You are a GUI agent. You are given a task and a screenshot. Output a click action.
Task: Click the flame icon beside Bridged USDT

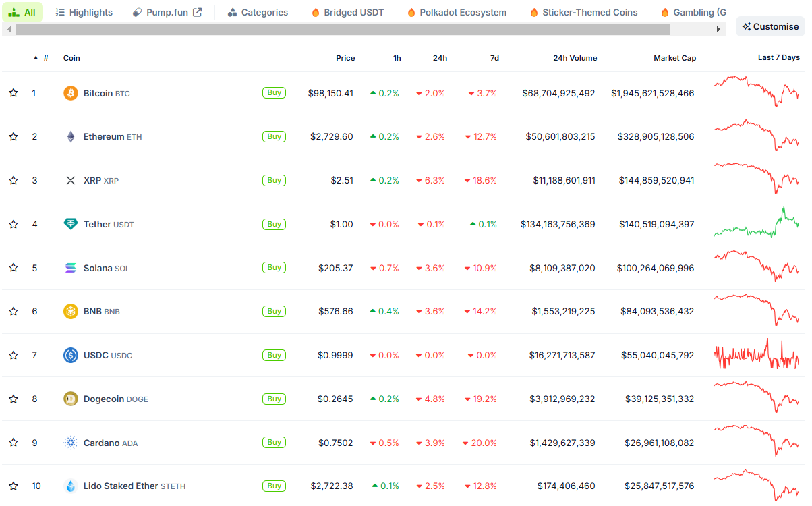click(316, 13)
